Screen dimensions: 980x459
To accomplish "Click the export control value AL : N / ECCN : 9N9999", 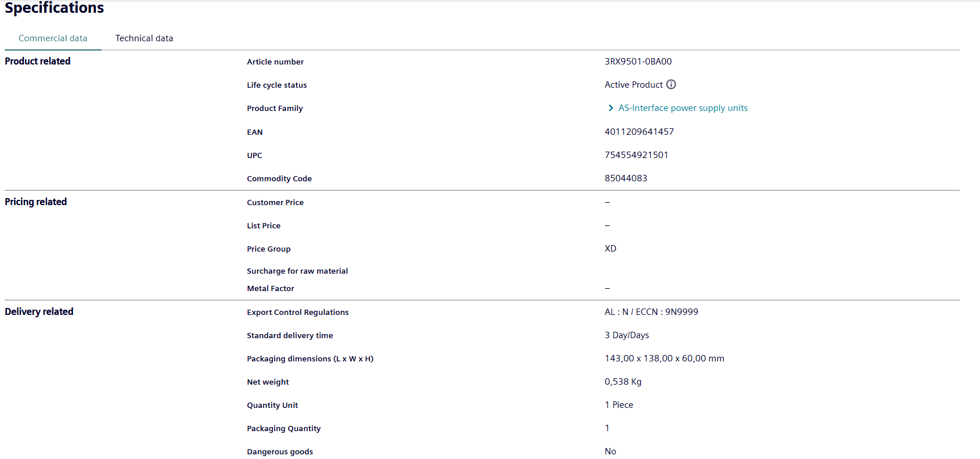I will point(651,312).
